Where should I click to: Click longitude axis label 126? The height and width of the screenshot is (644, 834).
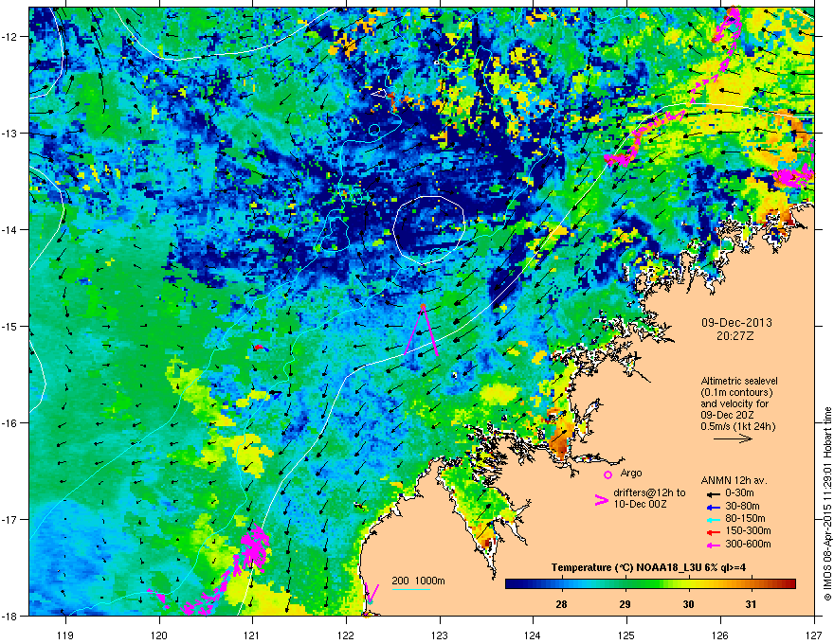tap(720, 635)
